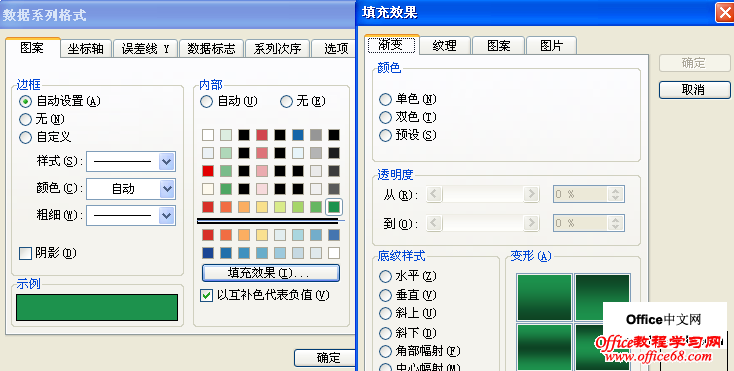Switch to 图案 tab in 填充效果
Viewport: 734px width, 371px height.
click(499, 46)
